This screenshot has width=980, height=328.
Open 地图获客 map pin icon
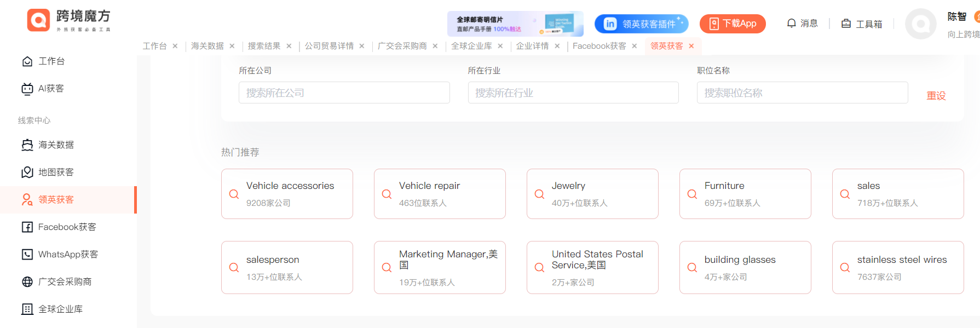[x=27, y=172]
